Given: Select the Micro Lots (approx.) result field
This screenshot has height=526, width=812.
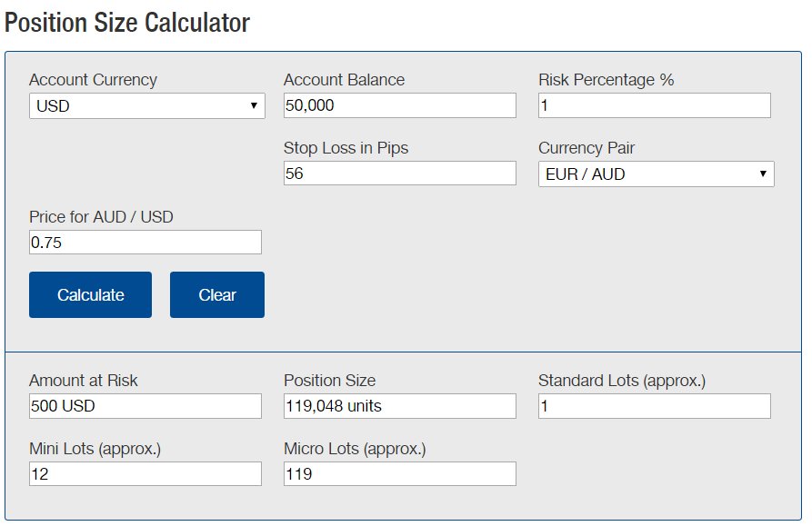Looking at the screenshot, I should tap(400, 473).
